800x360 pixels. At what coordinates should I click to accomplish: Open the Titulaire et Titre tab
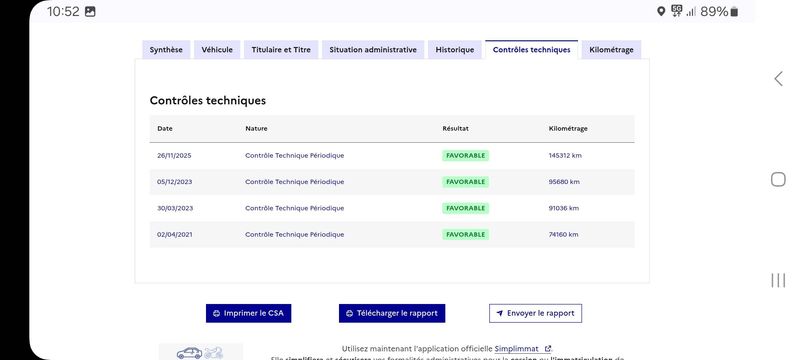281,50
